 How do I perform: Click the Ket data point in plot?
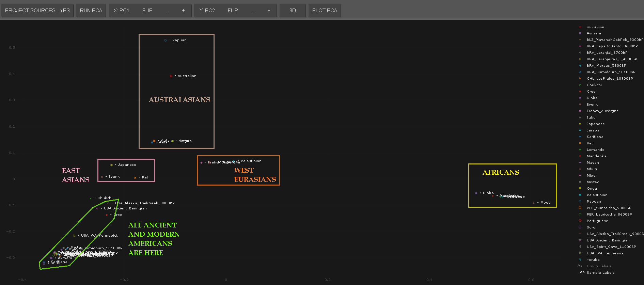pyautogui.click(x=135, y=177)
